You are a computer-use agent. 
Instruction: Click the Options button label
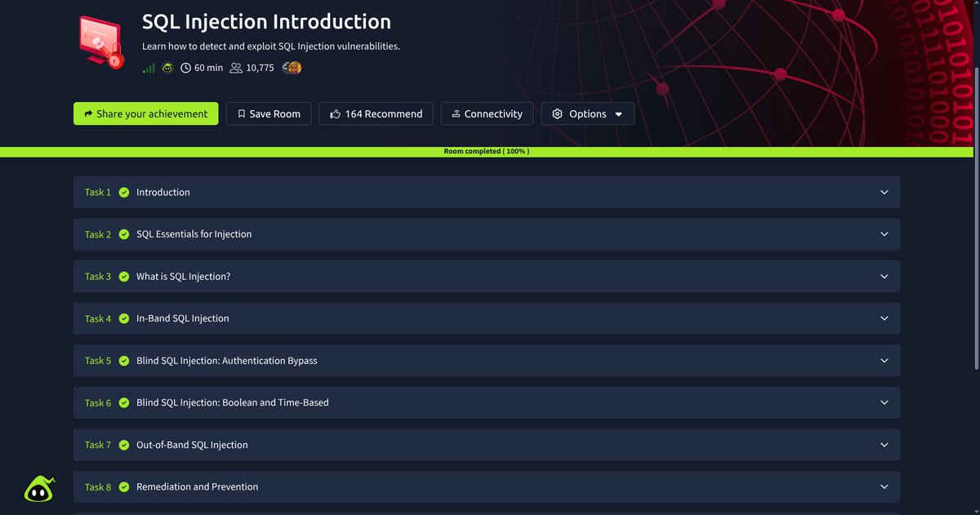[588, 114]
